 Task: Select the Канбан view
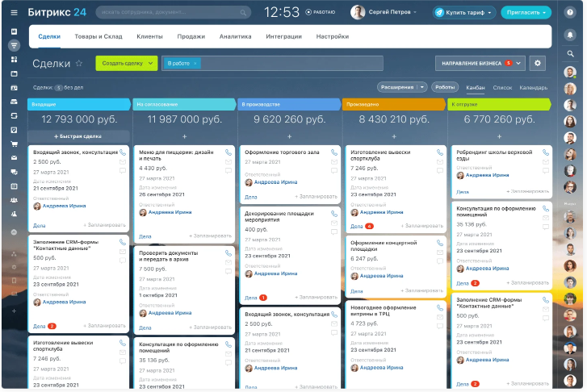tap(476, 88)
